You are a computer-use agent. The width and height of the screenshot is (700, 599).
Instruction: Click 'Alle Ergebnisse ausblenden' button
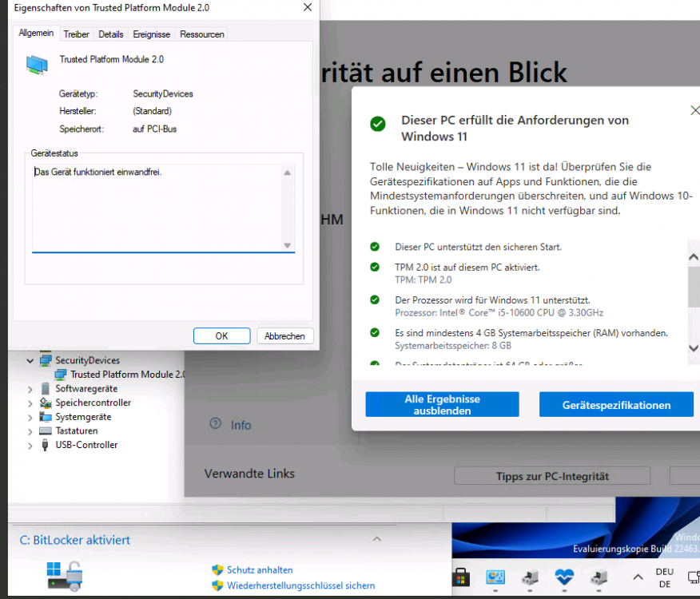point(442,404)
